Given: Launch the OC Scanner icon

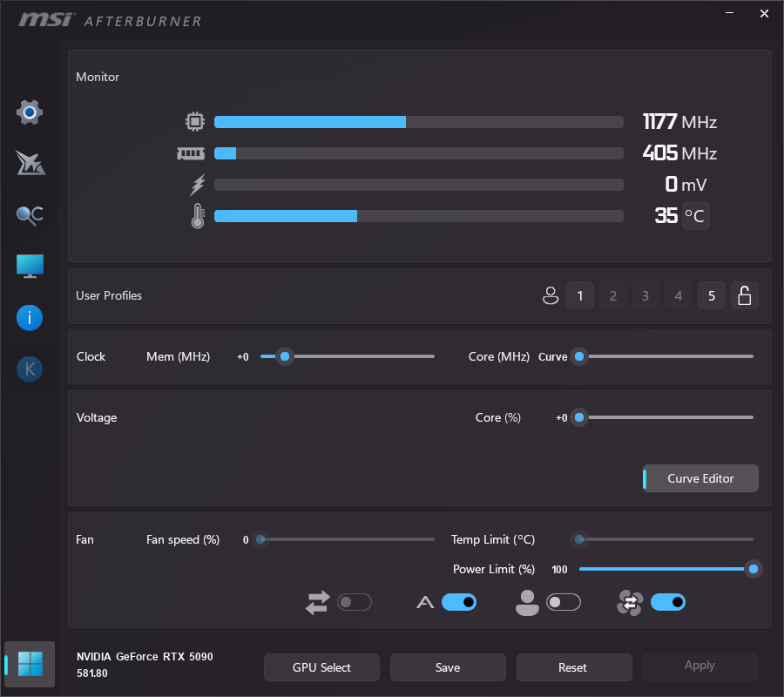Looking at the screenshot, I should [x=30, y=215].
